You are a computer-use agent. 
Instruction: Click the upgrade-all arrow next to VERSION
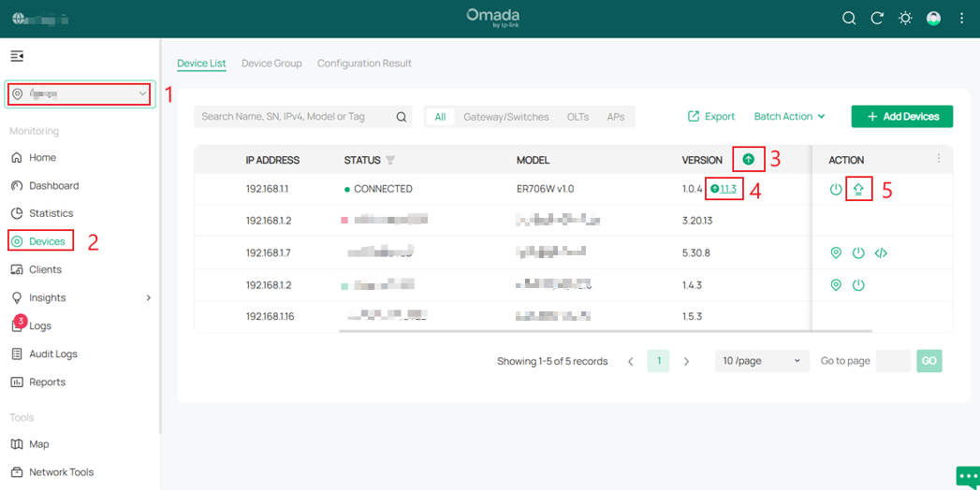pos(748,160)
